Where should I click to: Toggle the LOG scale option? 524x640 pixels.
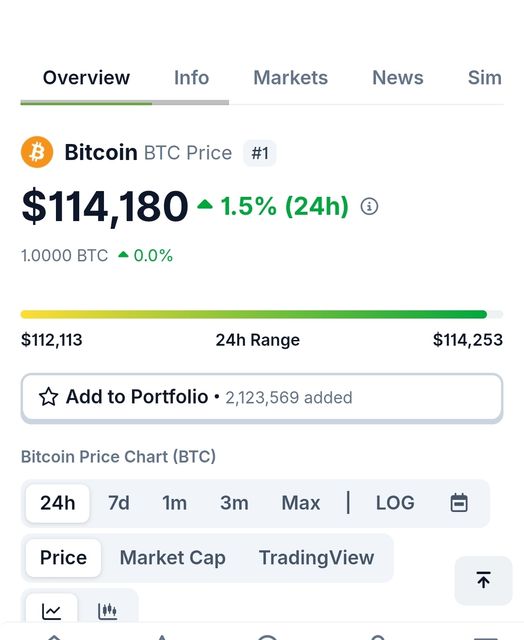395,503
